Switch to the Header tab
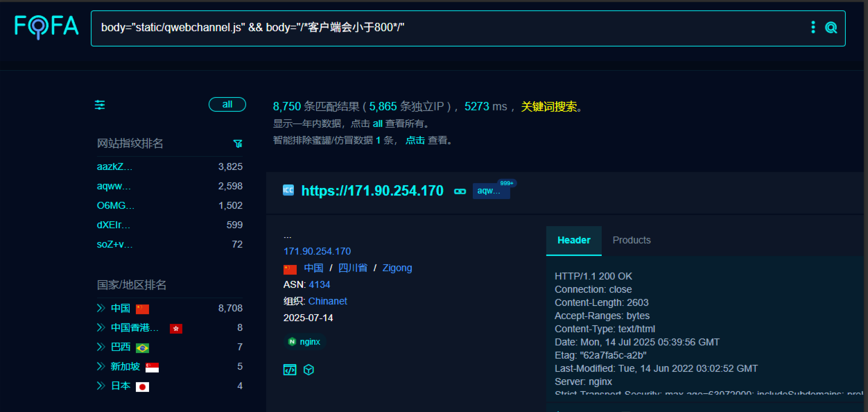 tap(574, 241)
